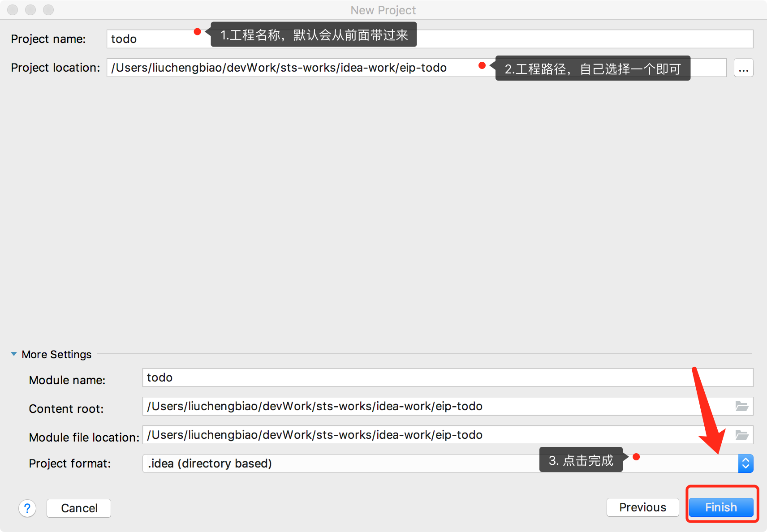Browse folder for Content root
767x532 pixels.
point(742,406)
